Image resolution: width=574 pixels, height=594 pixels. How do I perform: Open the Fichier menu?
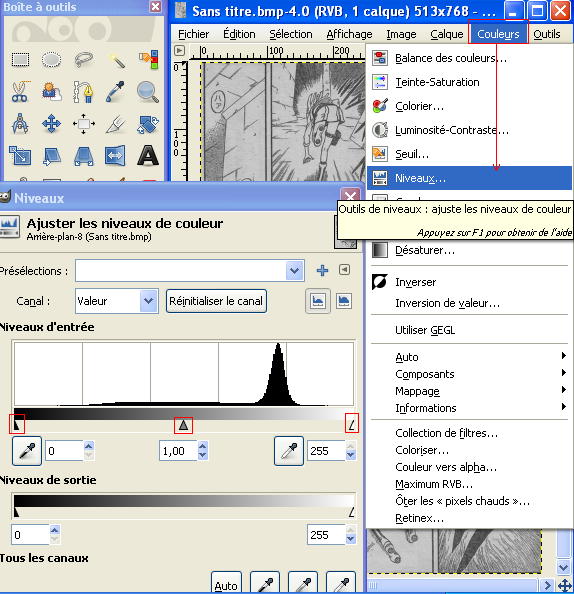click(x=194, y=34)
